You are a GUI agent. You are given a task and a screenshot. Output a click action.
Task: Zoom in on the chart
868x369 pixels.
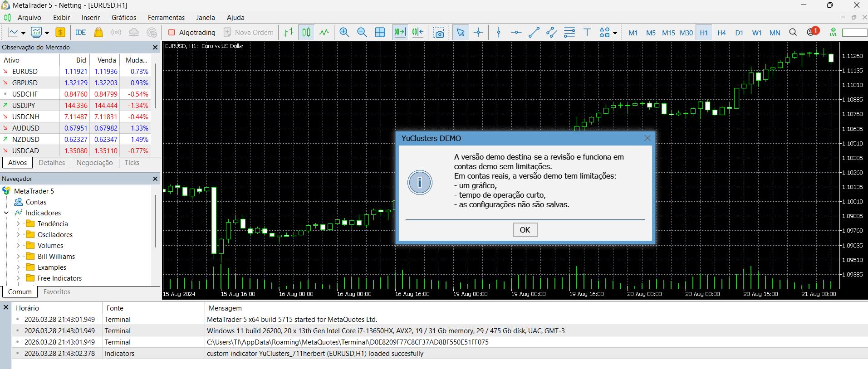344,32
